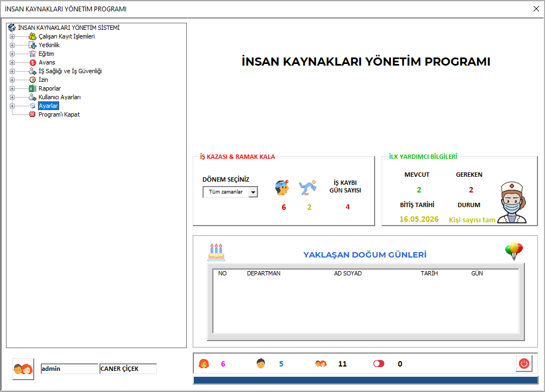Click the Raporlar Excel icon
545x392 pixels.
[x=33, y=88]
